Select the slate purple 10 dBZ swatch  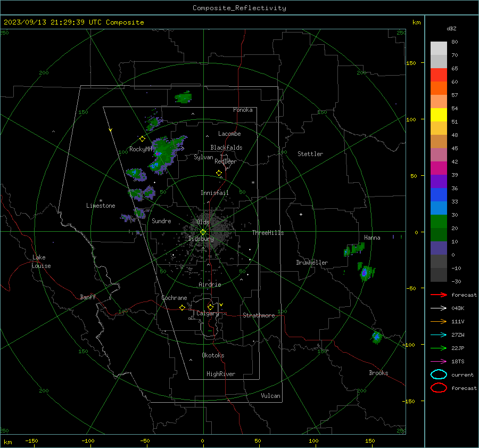point(439,248)
